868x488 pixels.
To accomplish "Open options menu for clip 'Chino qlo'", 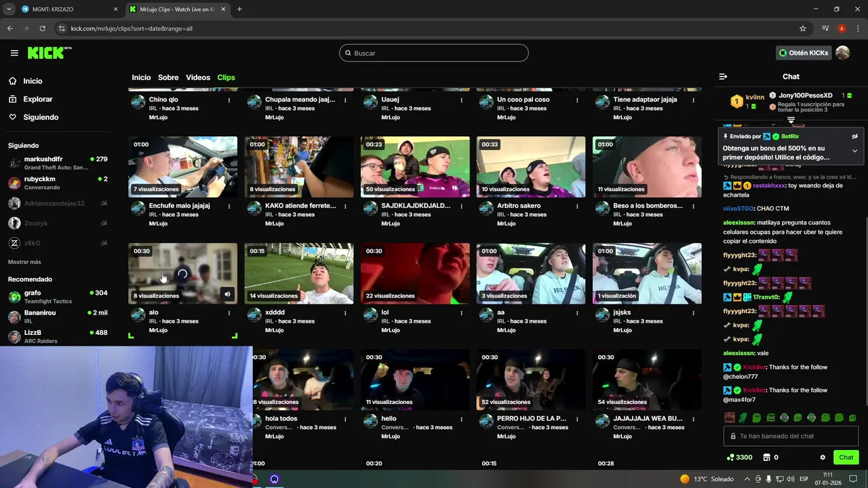I will pyautogui.click(x=229, y=100).
